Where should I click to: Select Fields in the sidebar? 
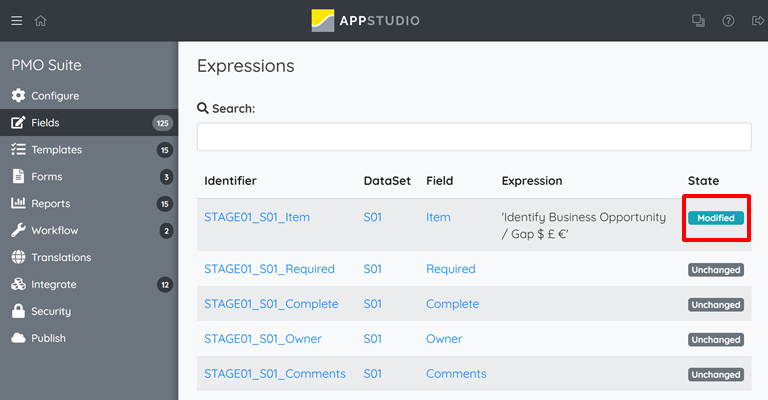(x=89, y=122)
